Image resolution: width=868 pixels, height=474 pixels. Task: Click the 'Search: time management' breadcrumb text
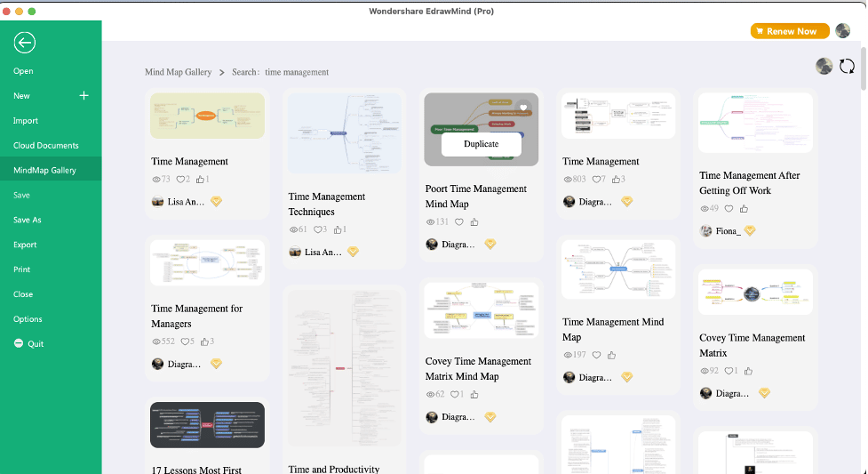pyautogui.click(x=280, y=72)
